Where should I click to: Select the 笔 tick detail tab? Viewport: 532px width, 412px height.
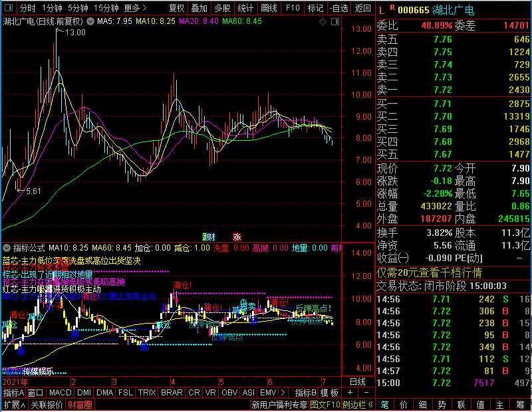click(x=384, y=405)
